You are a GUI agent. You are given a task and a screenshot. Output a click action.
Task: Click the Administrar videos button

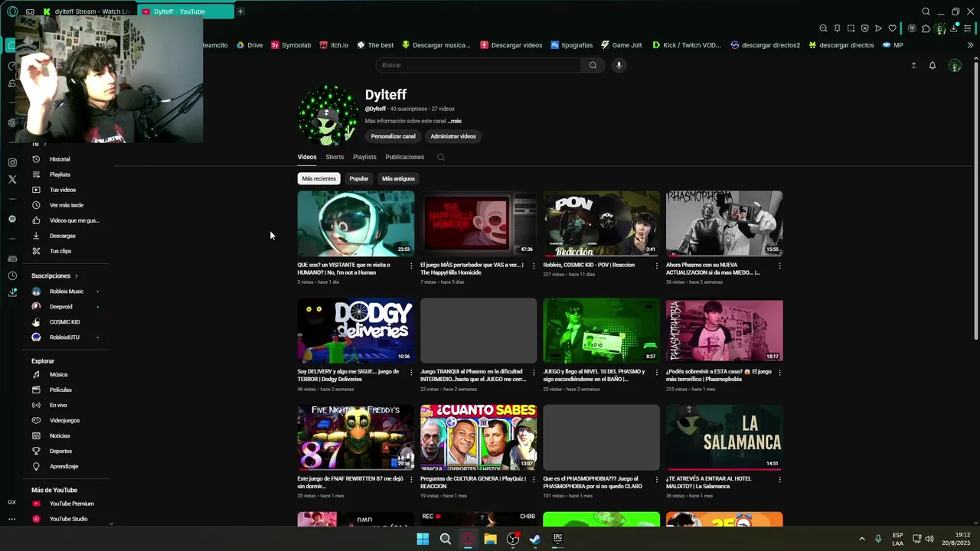coord(453,136)
